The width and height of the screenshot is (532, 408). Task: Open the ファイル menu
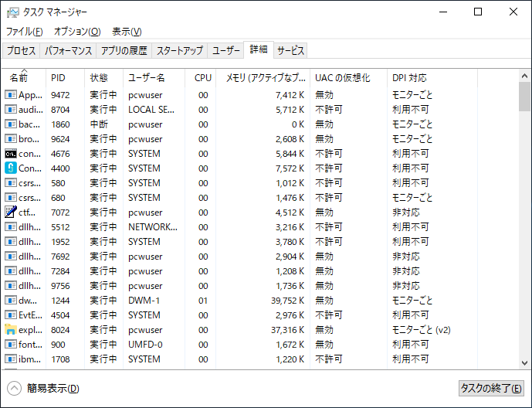tap(24, 32)
